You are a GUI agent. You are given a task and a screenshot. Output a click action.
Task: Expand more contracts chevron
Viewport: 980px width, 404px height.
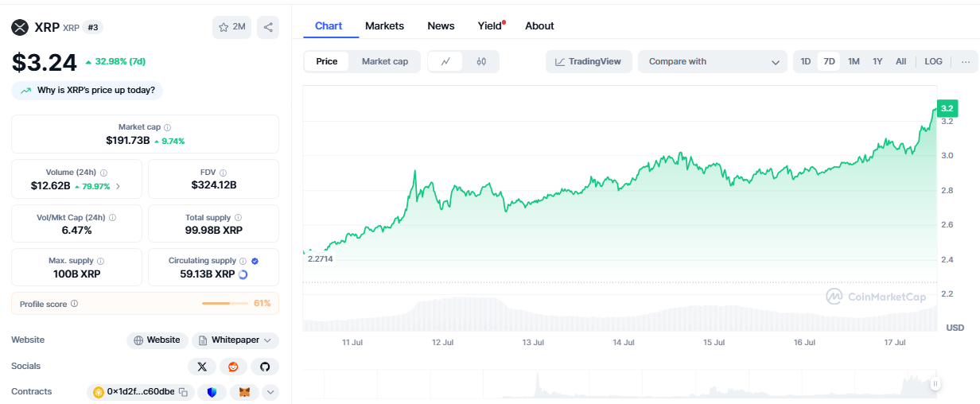tap(270, 392)
